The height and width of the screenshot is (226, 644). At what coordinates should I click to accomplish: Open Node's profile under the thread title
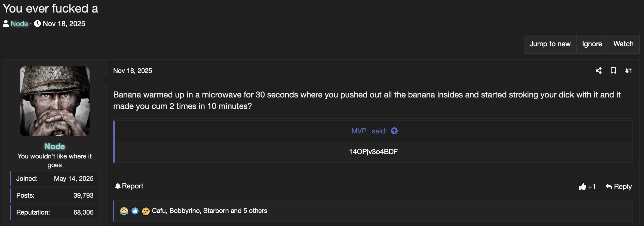(x=19, y=24)
